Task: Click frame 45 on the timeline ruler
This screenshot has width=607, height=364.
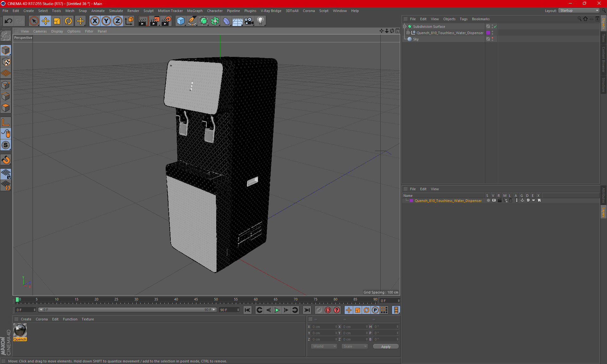Action: tap(196, 300)
